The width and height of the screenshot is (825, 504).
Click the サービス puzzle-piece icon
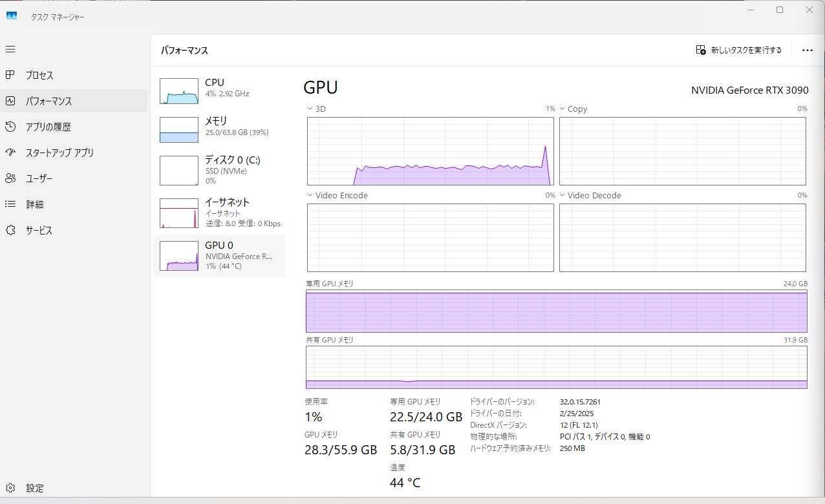(10, 230)
